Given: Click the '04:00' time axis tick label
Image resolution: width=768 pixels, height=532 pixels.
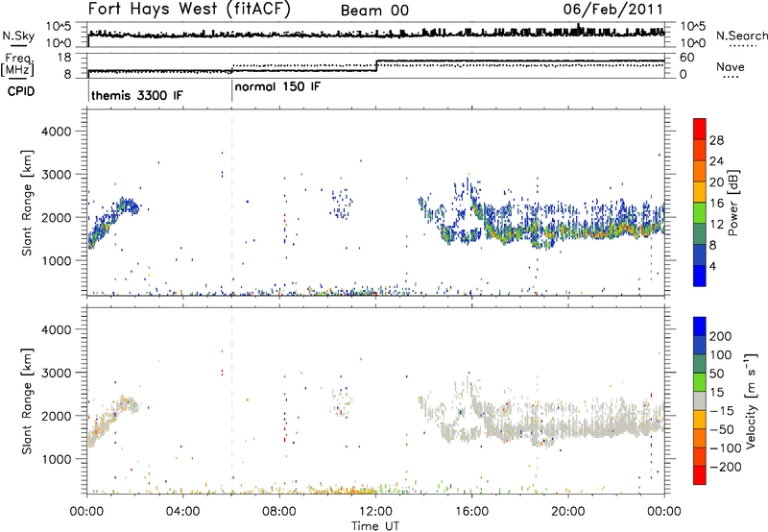Looking at the screenshot, I should [182, 512].
